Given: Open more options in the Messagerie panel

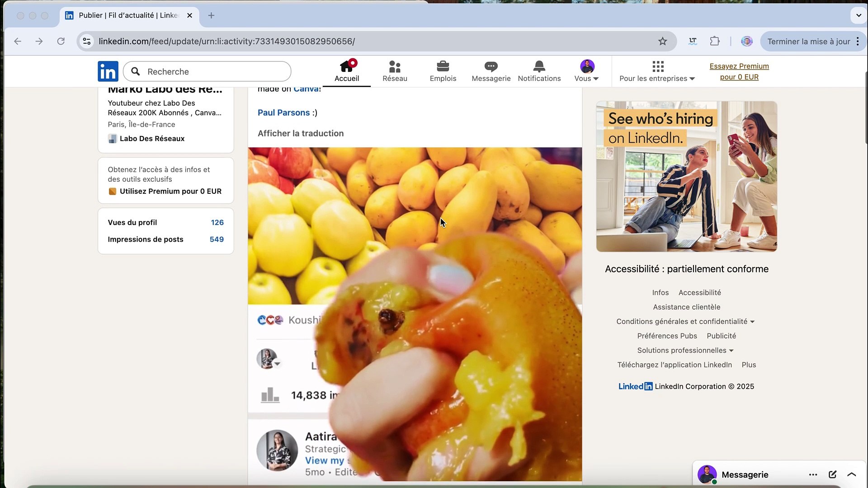Looking at the screenshot, I should coord(813,474).
